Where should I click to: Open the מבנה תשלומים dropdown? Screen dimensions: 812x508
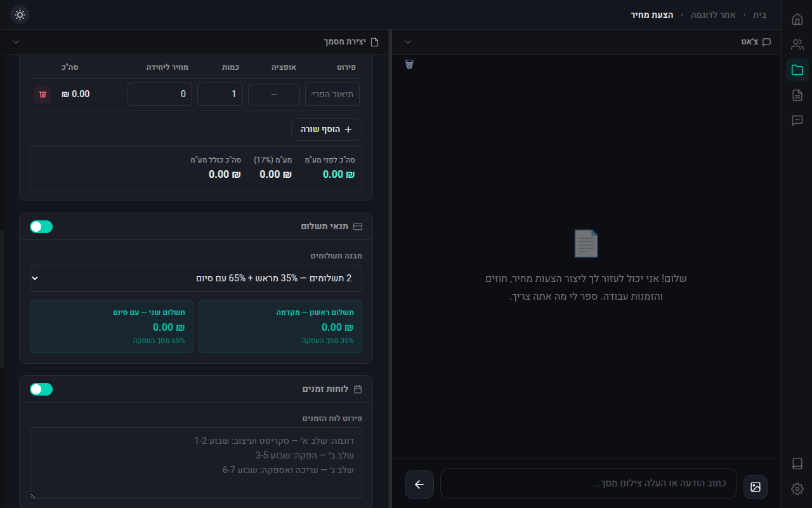point(196,278)
